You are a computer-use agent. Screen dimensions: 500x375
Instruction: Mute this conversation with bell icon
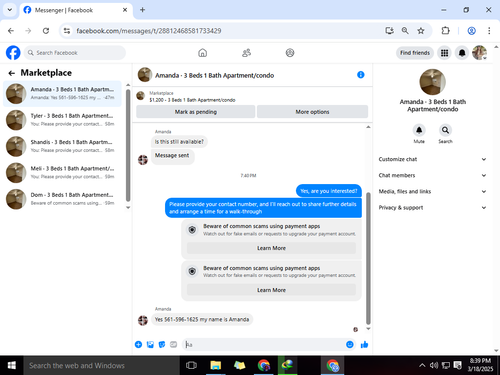[419, 130]
